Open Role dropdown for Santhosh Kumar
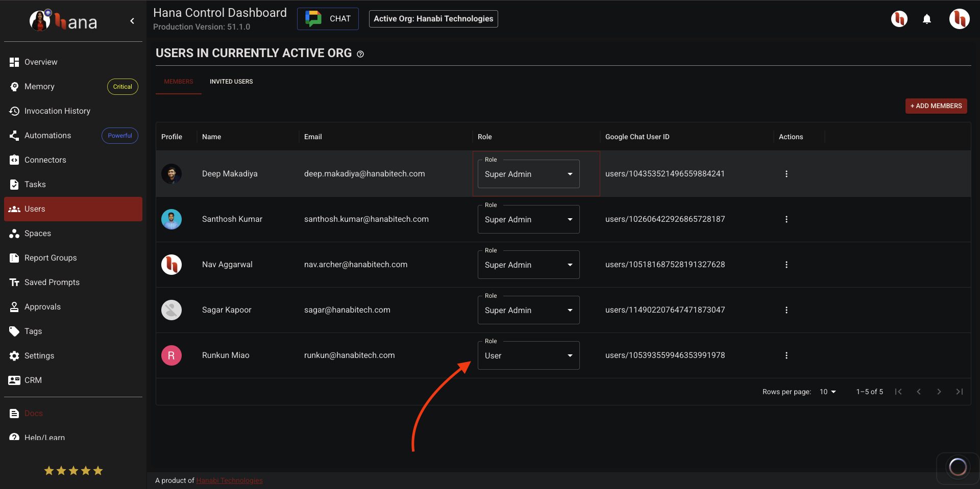This screenshot has height=489, width=980. (528, 219)
